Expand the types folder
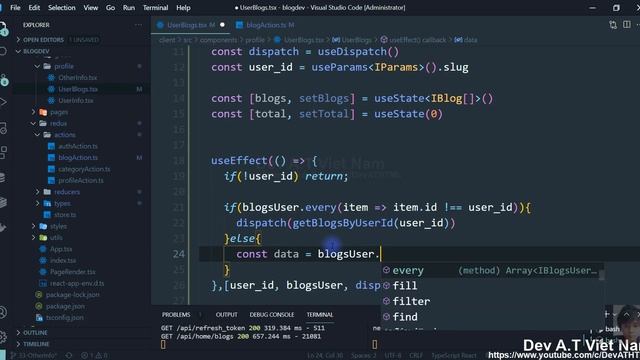 click(x=62, y=203)
